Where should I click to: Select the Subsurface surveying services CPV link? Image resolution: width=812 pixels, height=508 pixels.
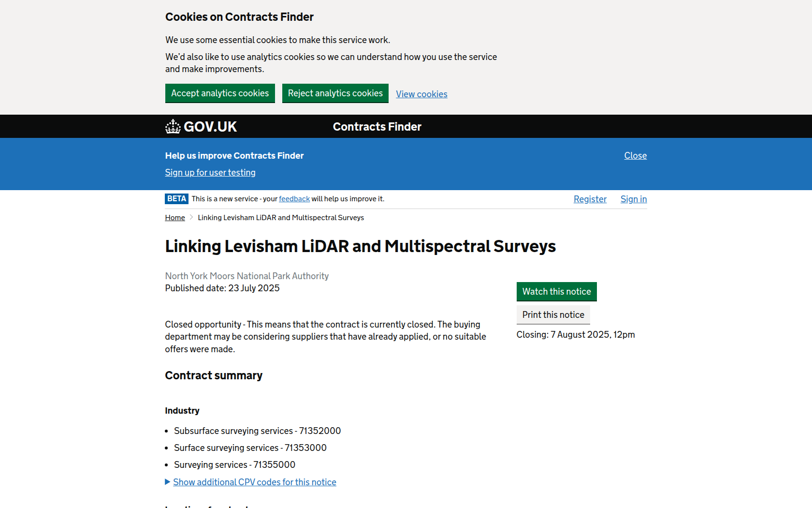(257, 431)
